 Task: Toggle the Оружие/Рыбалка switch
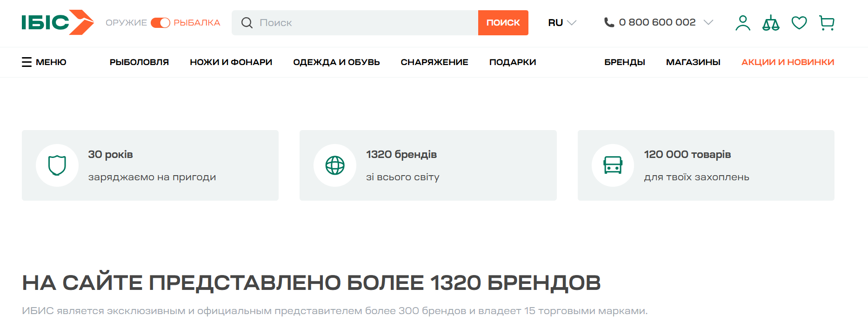160,23
